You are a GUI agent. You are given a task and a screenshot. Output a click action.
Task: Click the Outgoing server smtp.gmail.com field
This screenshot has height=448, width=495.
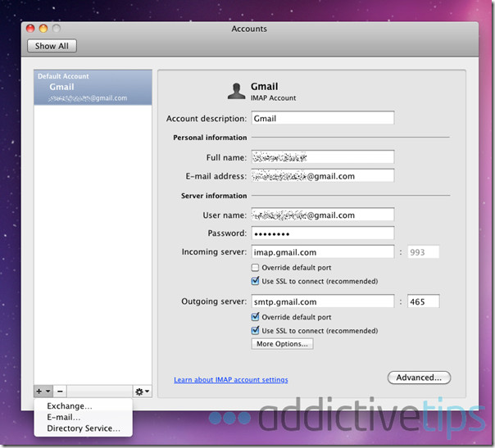(x=323, y=301)
